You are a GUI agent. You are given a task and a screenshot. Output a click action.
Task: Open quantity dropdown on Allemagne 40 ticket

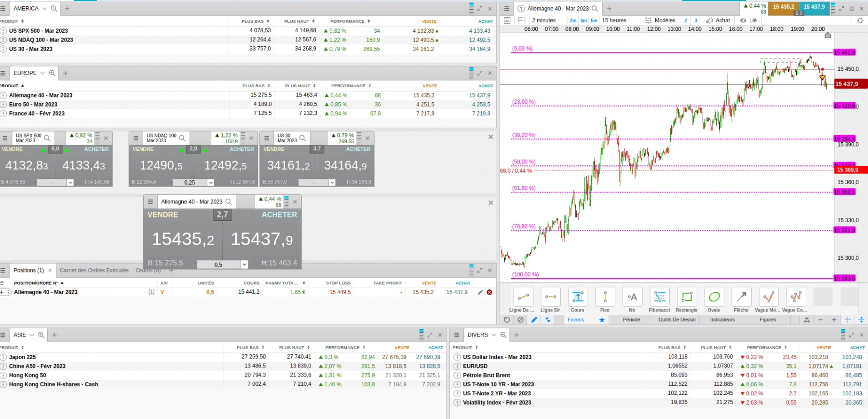click(x=244, y=264)
